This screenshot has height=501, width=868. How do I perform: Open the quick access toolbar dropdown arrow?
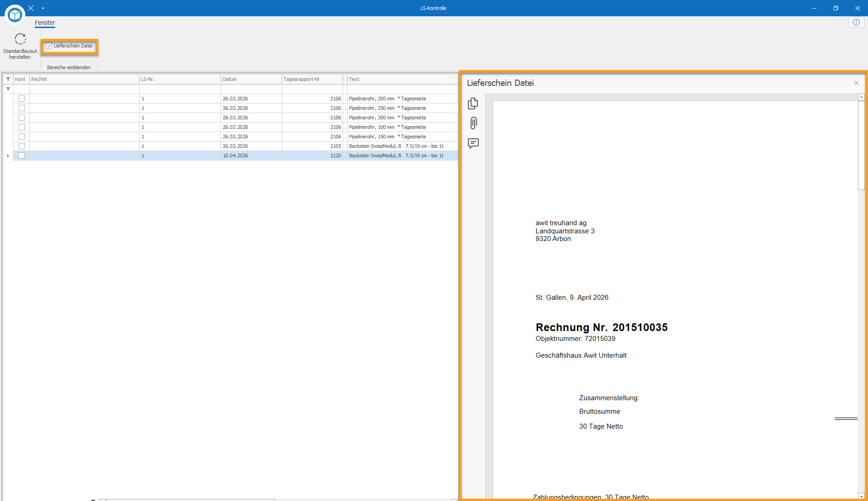click(43, 8)
